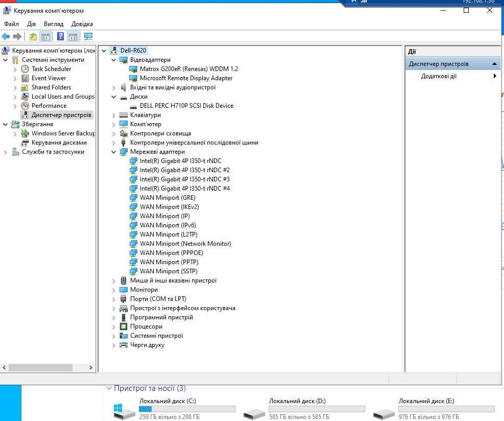Screen dimensions: 504x421
Task: Collapse Системні інструменти in left tree
Action: pos(5,60)
